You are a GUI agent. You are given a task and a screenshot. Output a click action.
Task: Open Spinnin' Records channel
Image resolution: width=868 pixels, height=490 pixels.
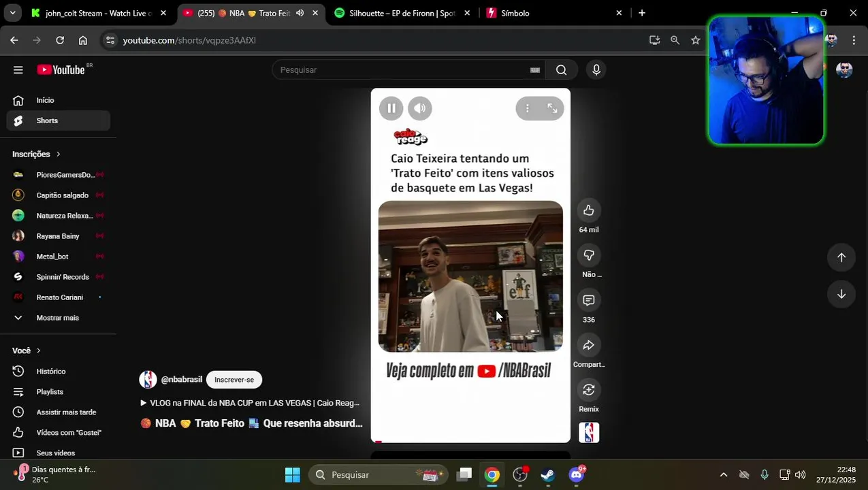pyautogui.click(x=59, y=277)
